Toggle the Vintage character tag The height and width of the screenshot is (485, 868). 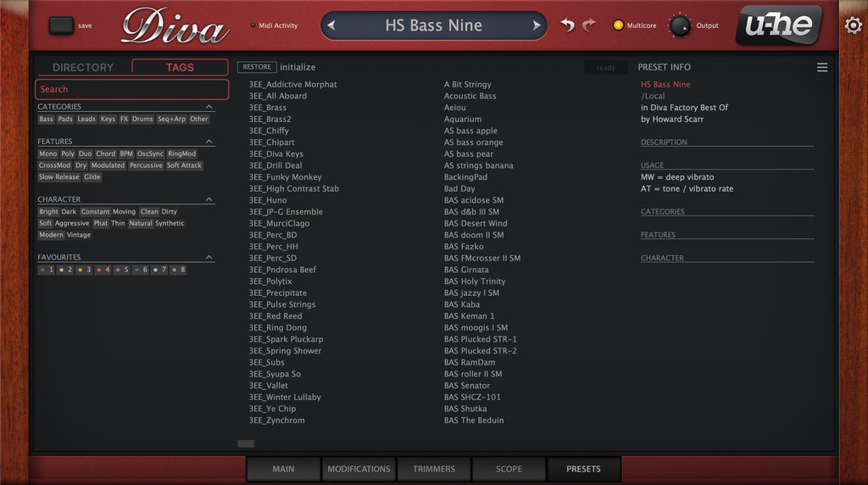point(79,235)
